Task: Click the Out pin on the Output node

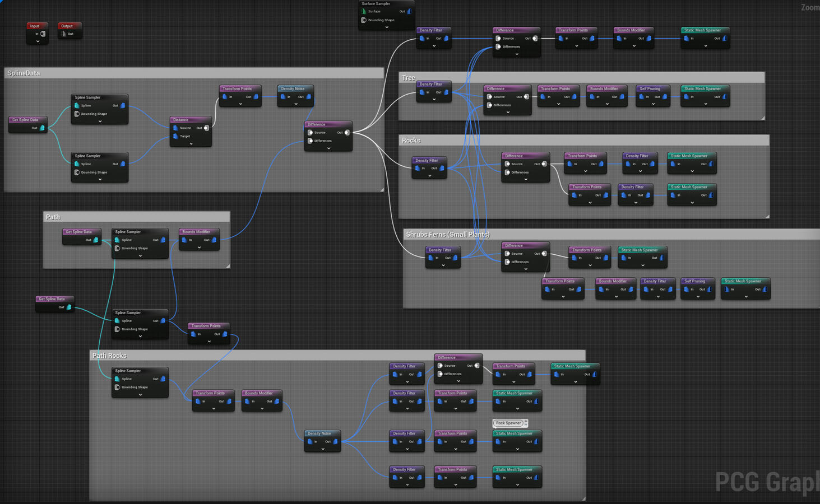Action: point(63,34)
